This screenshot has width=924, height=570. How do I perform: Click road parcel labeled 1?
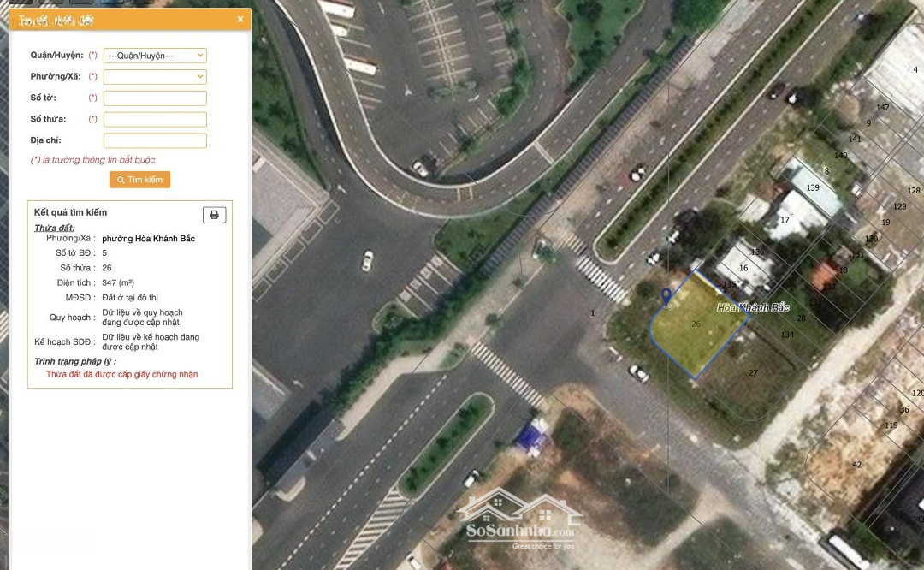[593, 313]
